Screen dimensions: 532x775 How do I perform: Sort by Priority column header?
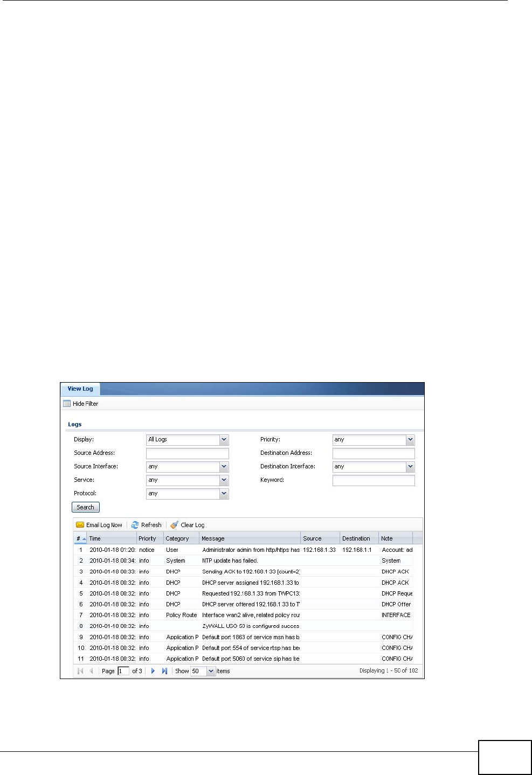pyautogui.click(x=150, y=538)
